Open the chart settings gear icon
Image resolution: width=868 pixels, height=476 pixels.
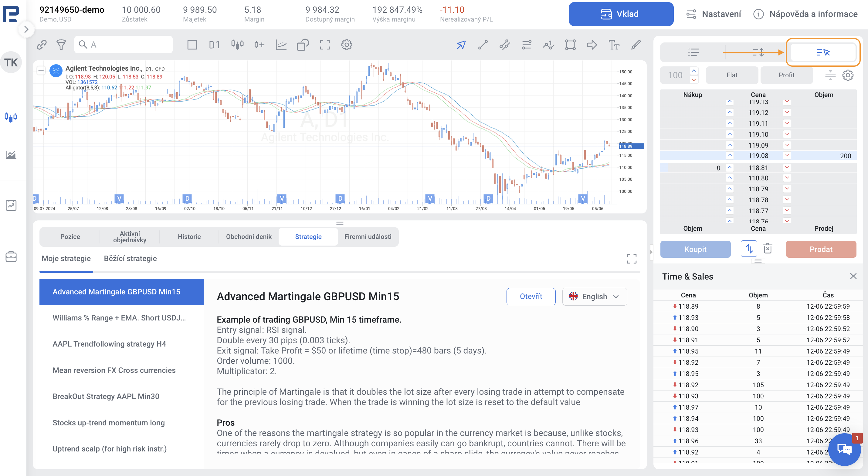(x=346, y=45)
